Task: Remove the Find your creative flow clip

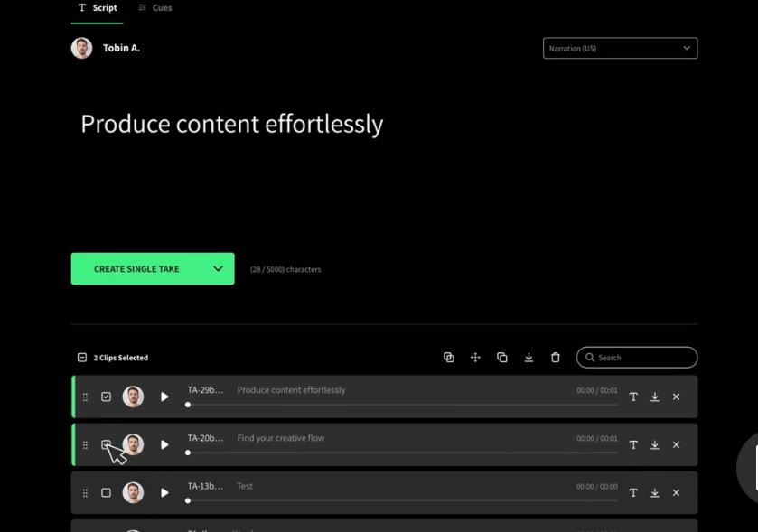Action: point(676,444)
